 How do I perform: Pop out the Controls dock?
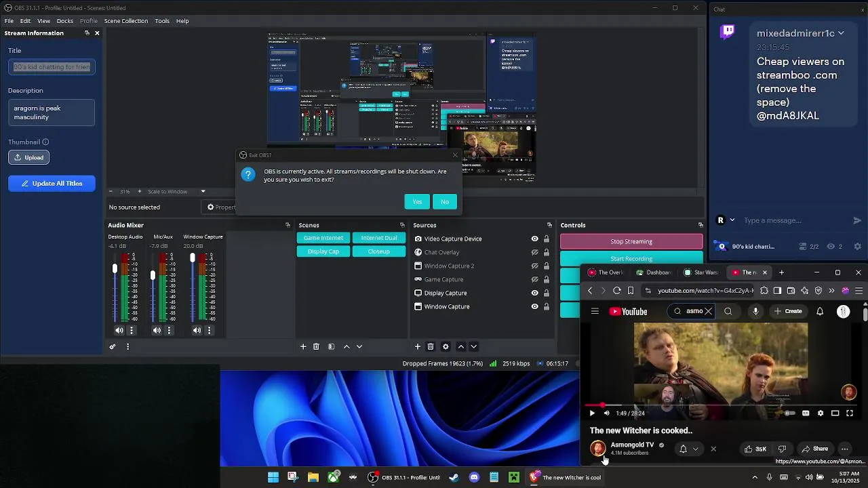pyautogui.click(x=701, y=225)
